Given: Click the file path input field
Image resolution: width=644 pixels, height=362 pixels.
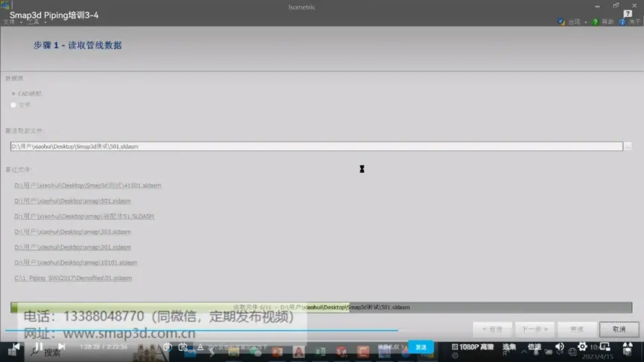Looking at the screenshot, I should 316,146.
